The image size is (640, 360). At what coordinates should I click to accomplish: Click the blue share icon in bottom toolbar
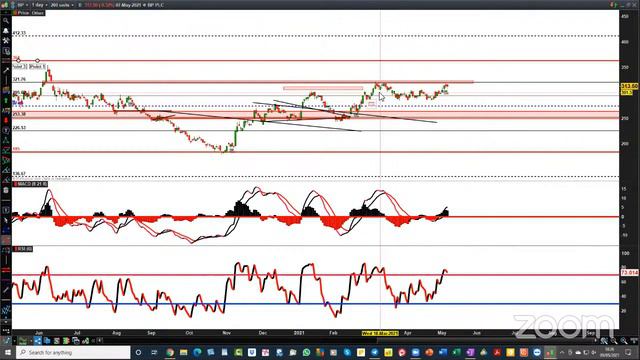(x=38, y=341)
